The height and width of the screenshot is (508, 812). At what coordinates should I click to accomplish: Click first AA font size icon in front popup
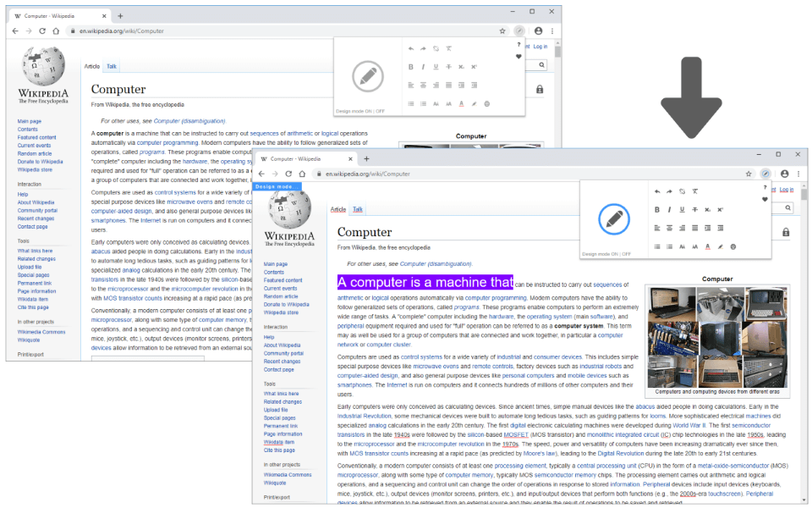tap(682, 246)
